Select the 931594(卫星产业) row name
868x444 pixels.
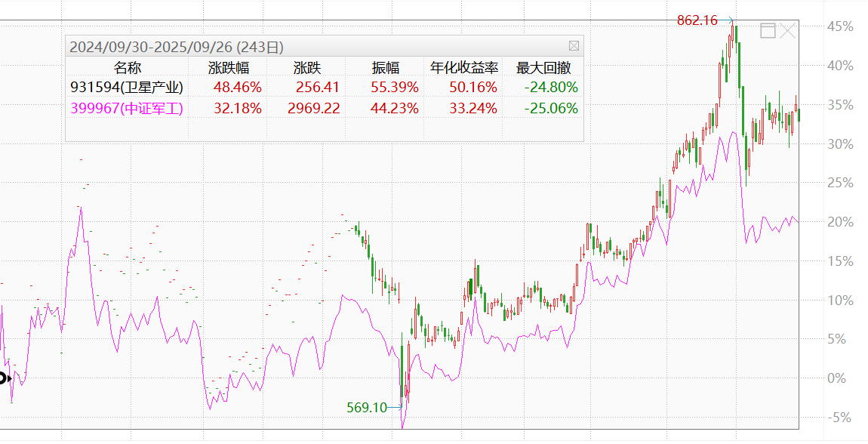(x=126, y=87)
